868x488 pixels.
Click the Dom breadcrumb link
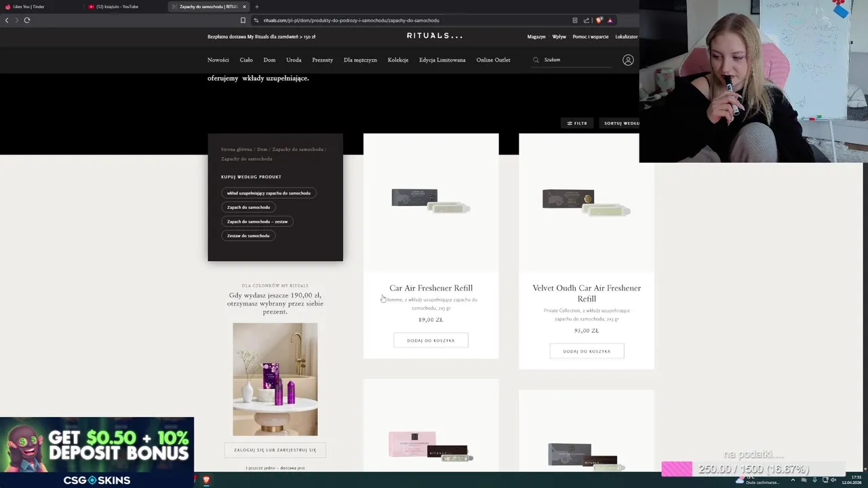tap(262, 149)
